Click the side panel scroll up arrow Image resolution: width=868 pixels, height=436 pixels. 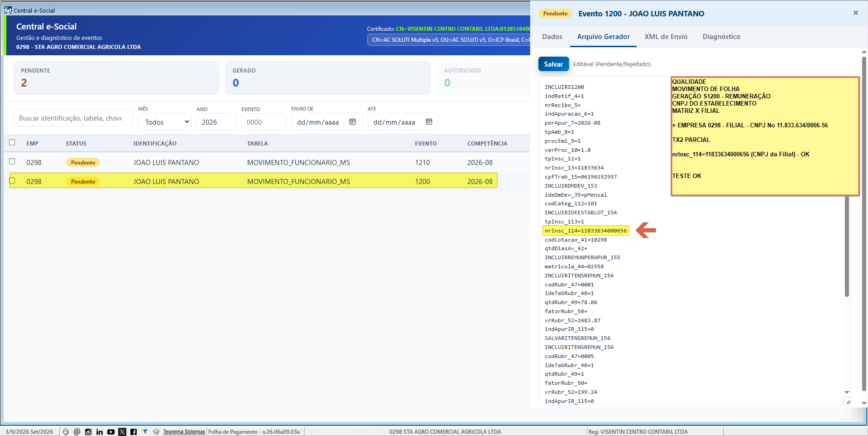pyautogui.click(x=864, y=52)
